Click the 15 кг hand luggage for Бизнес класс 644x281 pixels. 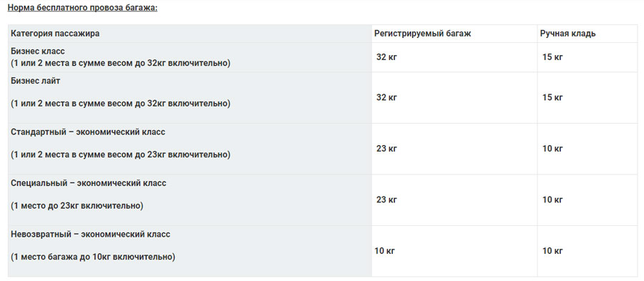point(552,57)
